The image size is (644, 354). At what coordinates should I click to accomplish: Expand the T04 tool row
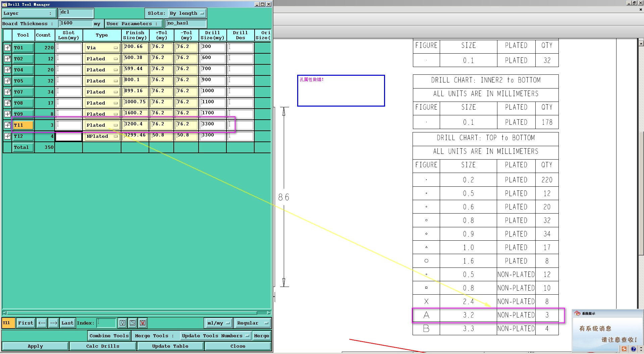pos(7,70)
